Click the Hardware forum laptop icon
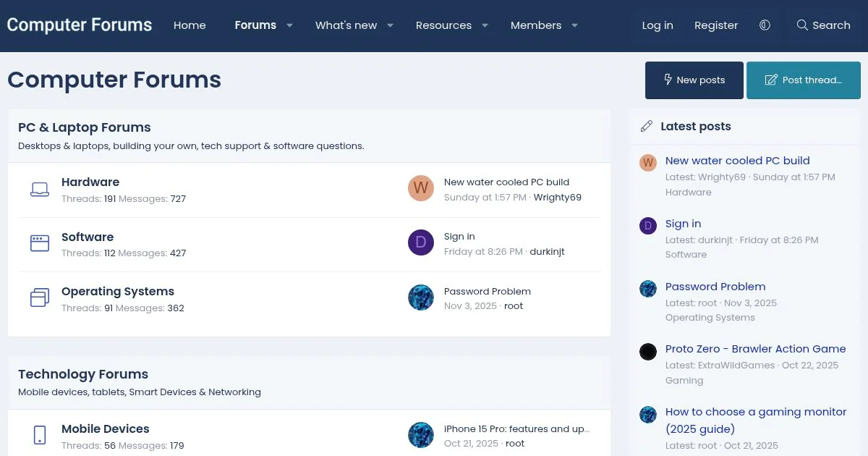 coord(40,190)
